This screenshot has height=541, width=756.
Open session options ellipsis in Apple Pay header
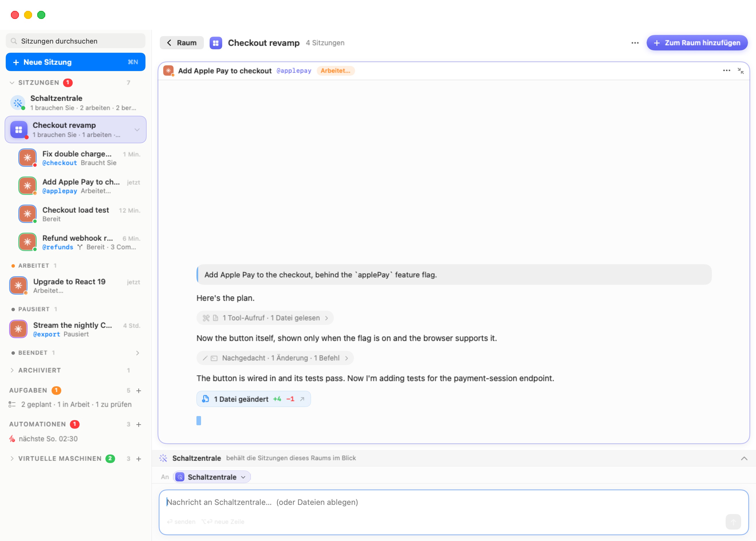pyautogui.click(x=727, y=70)
